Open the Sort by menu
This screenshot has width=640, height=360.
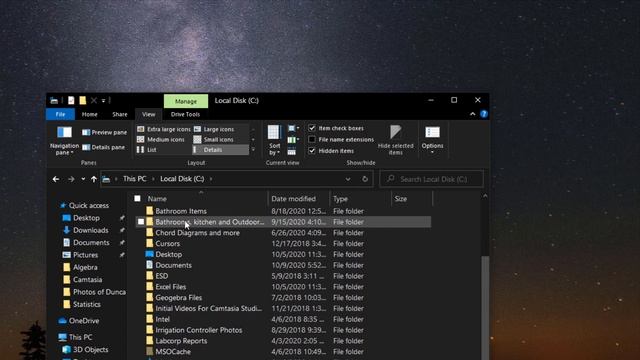(x=274, y=140)
